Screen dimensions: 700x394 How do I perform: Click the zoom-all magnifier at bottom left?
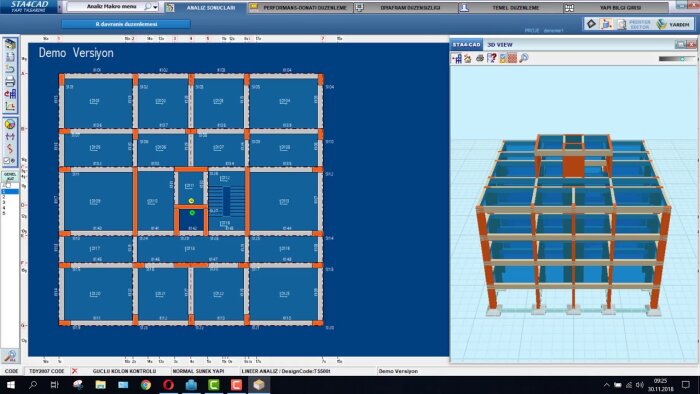pyautogui.click(x=10, y=356)
